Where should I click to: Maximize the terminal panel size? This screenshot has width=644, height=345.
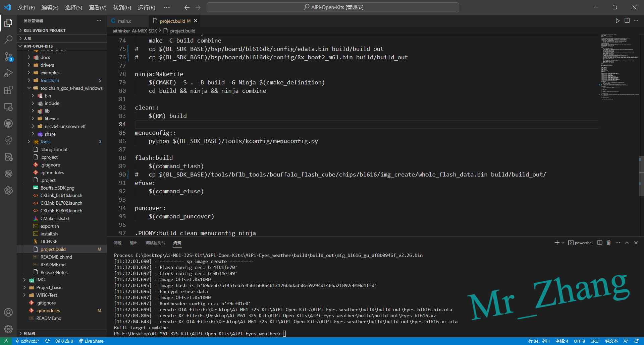[x=627, y=243]
